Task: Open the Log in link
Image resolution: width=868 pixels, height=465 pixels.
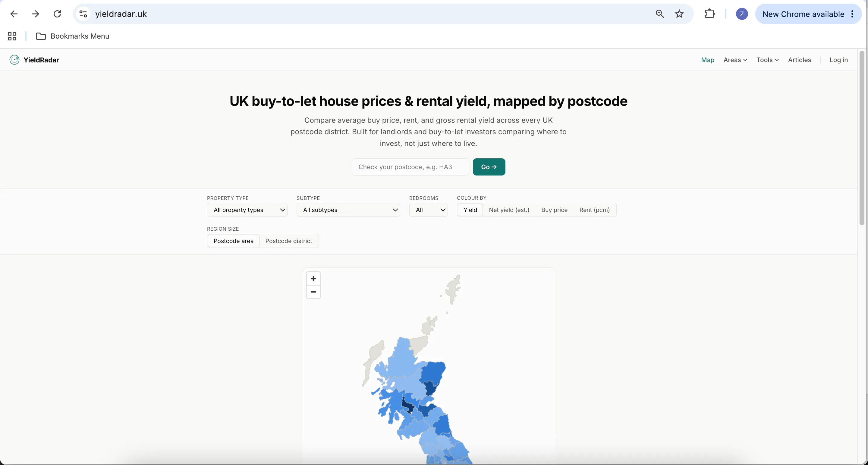Action: 838,60
